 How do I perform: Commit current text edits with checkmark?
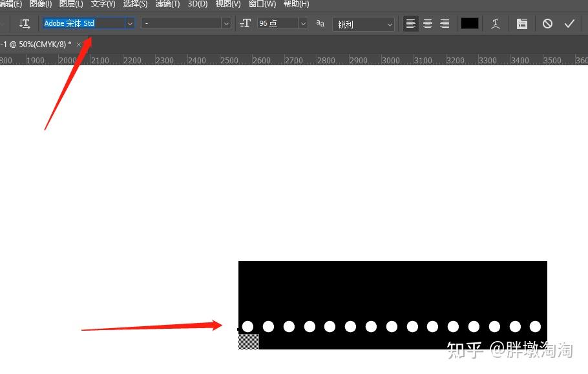(x=569, y=24)
